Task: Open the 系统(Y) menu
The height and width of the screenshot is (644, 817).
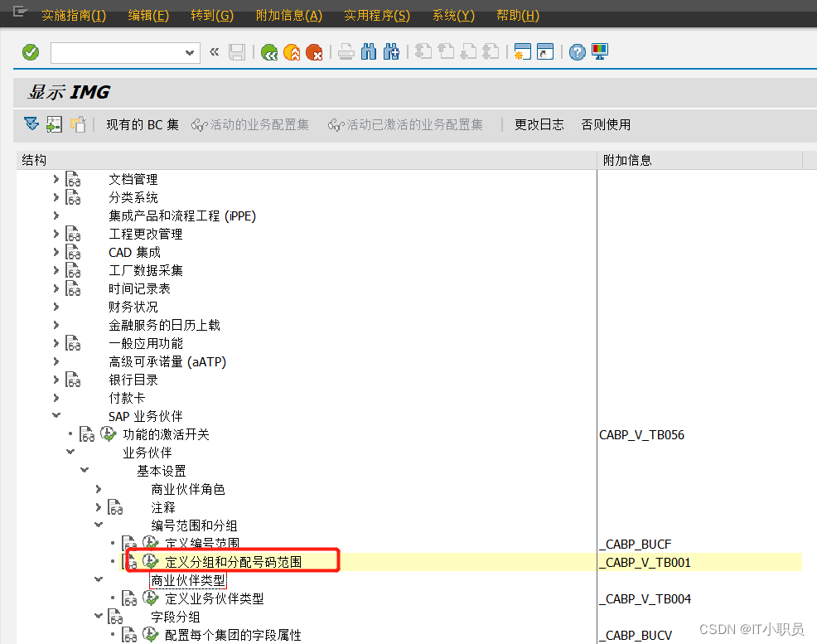Action: click(x=453, y=16)
